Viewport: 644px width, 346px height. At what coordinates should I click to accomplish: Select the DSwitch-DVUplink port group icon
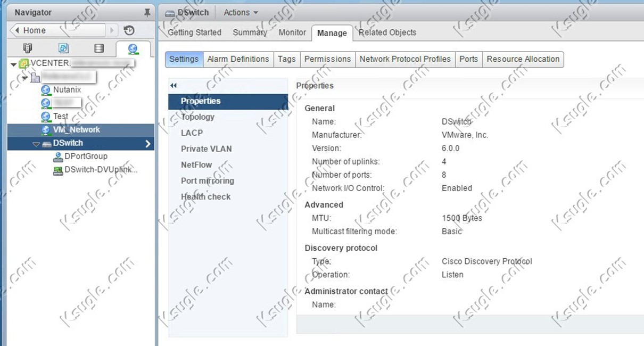point(58,170)
